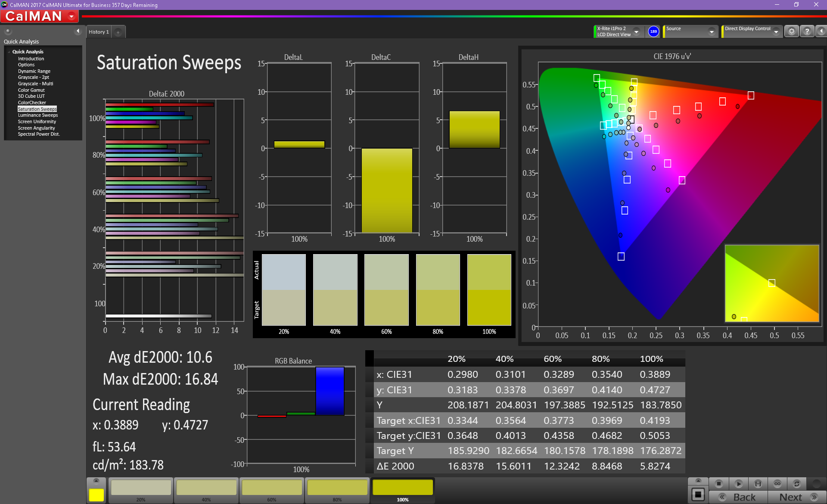The height and width of the screenshot is (504, 827).
Task: Toggle the right-side panel arrow button
Action: 821,31
